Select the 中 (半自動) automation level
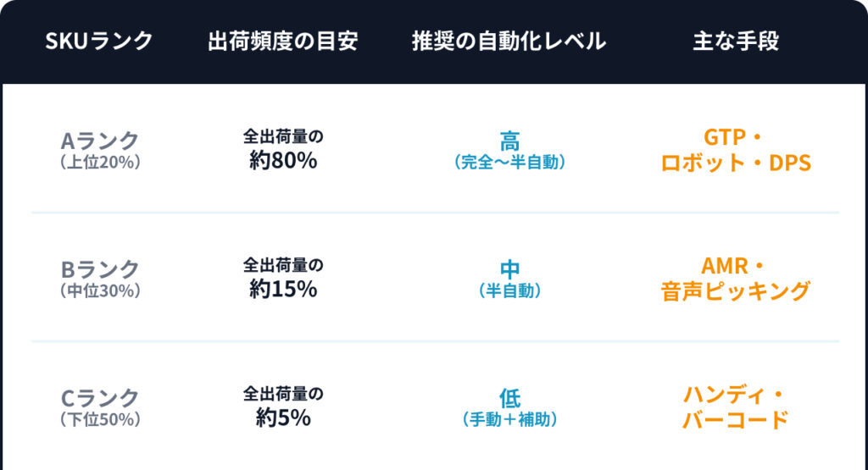Screen dimensions: 868x470 pyautogui.click(x=509, y=279)
